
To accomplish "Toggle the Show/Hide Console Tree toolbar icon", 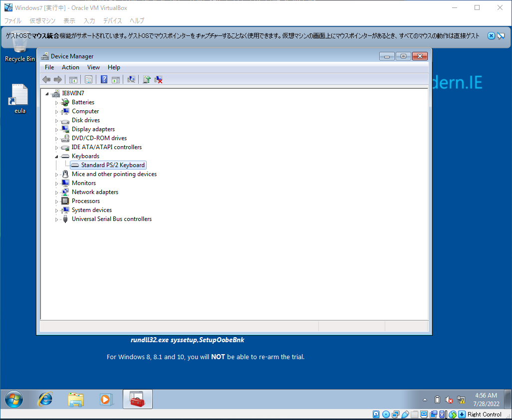I will click(x=73, y=79).
